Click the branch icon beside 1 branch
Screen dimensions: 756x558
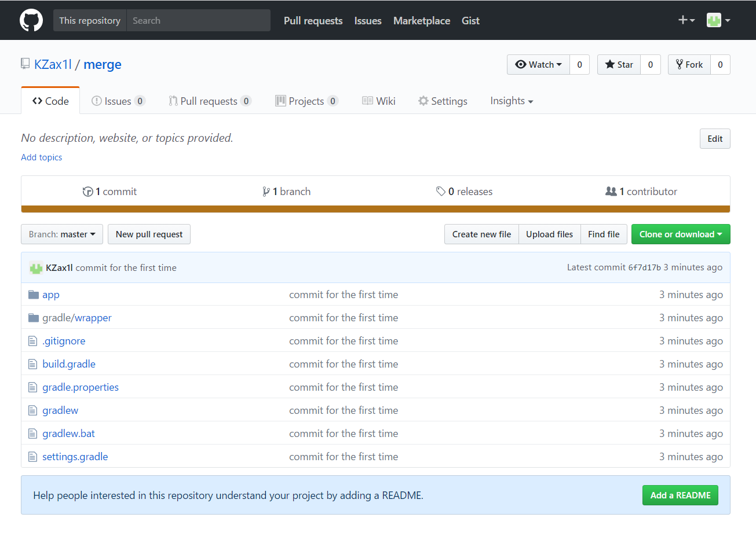(x=266, y=192)
